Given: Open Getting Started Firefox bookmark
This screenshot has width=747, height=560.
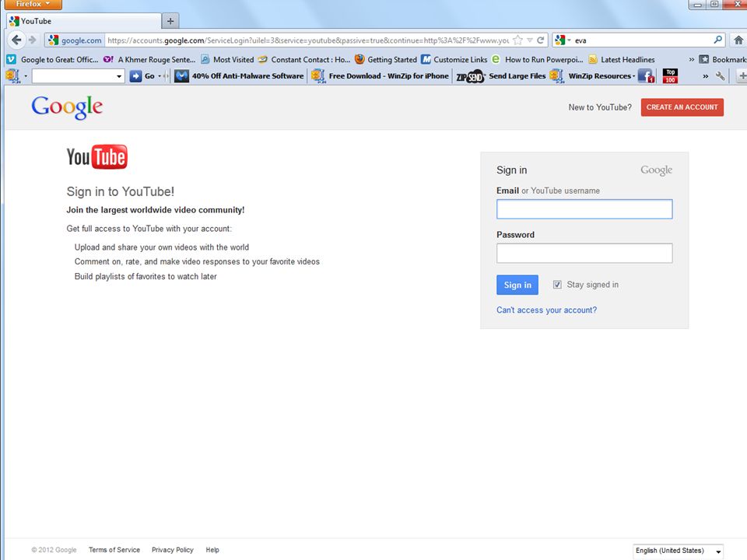Looking at the screenshot, I should pos(387,60).
